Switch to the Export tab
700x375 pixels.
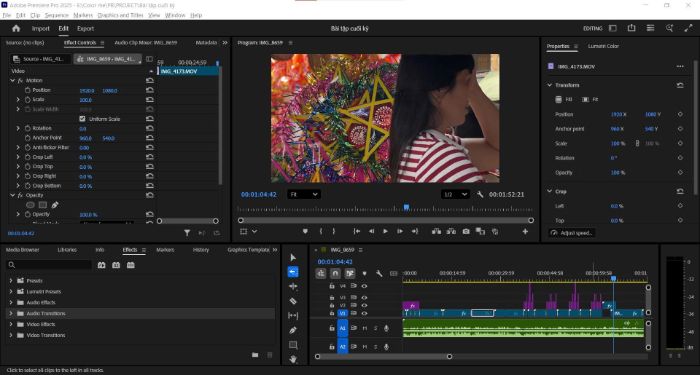[x=85, y=29]
